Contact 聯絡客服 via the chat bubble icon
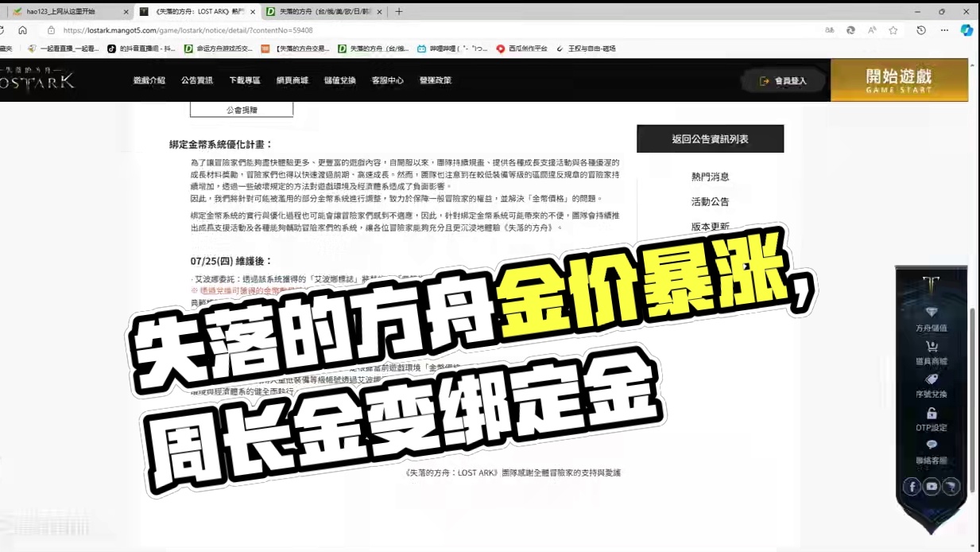The height and width of the screenshot is (552, 980). [x=930, y=445]
